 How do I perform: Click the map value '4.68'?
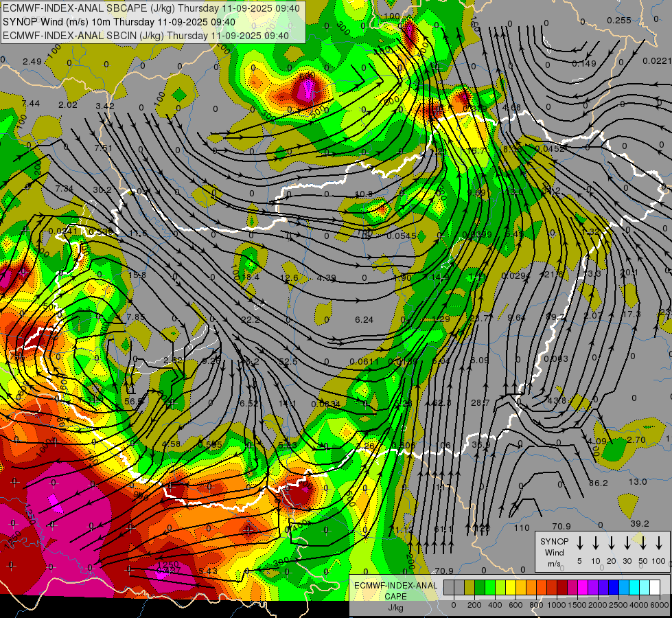pyautogui.click(x=511, y=107)
